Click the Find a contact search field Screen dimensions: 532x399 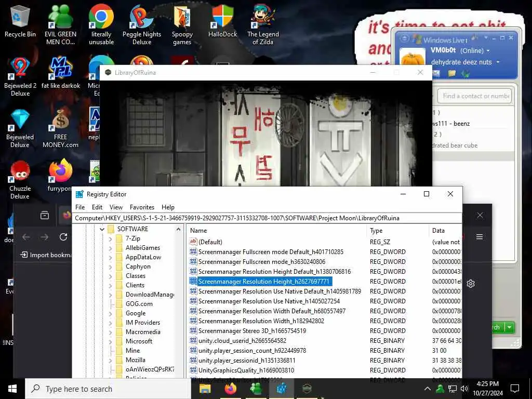click(x=474, y=96)
